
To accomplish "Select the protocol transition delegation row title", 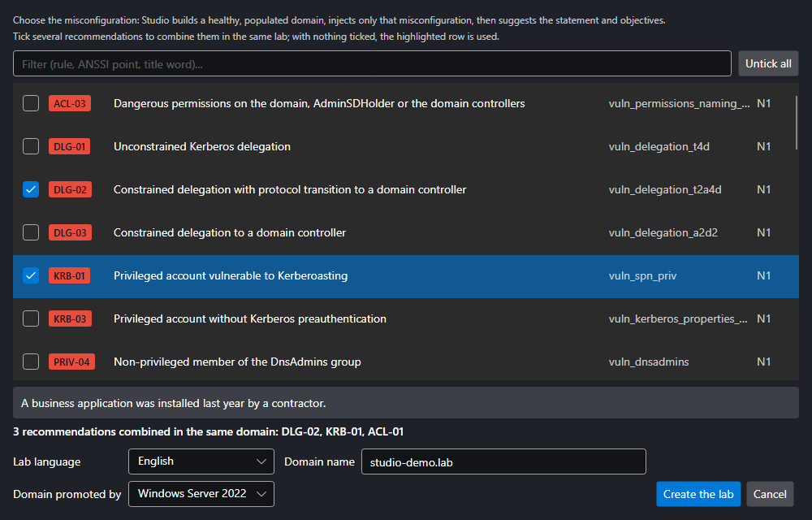I will tap(290, 189).
